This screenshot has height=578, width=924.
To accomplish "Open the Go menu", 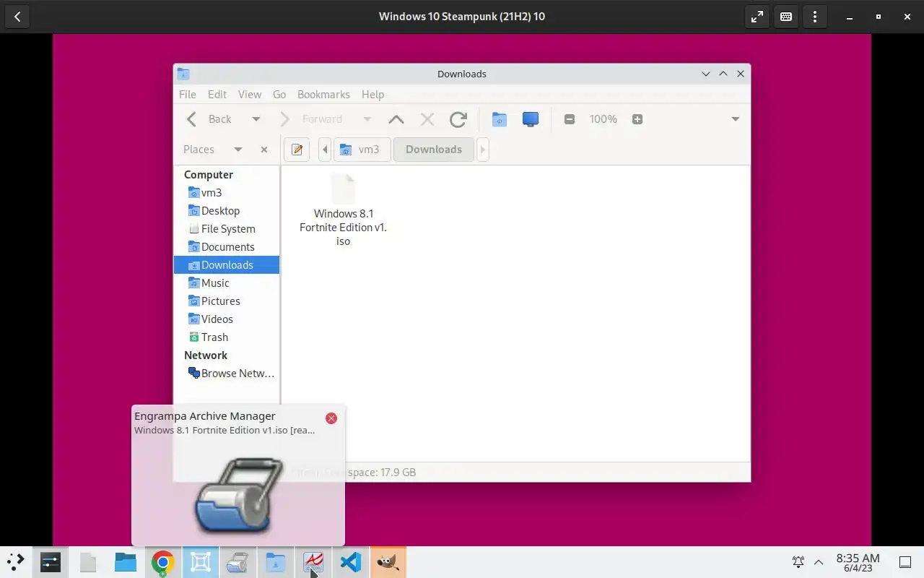I will pos(279,95).
